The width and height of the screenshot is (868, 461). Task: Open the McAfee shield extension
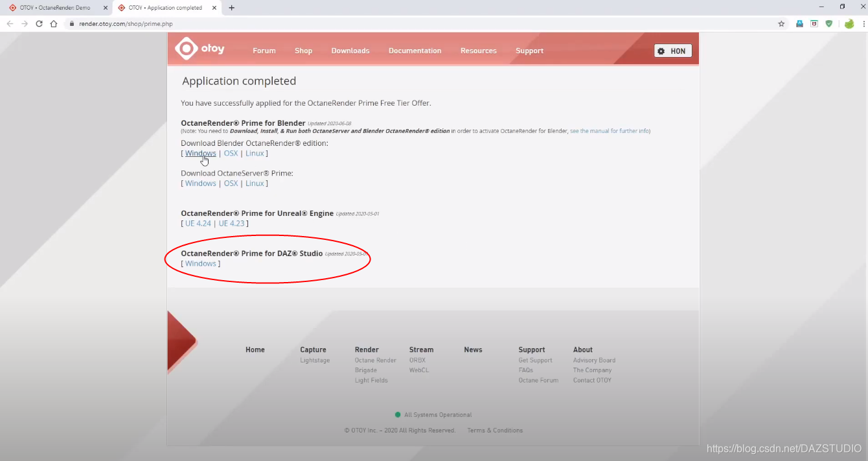814,24
